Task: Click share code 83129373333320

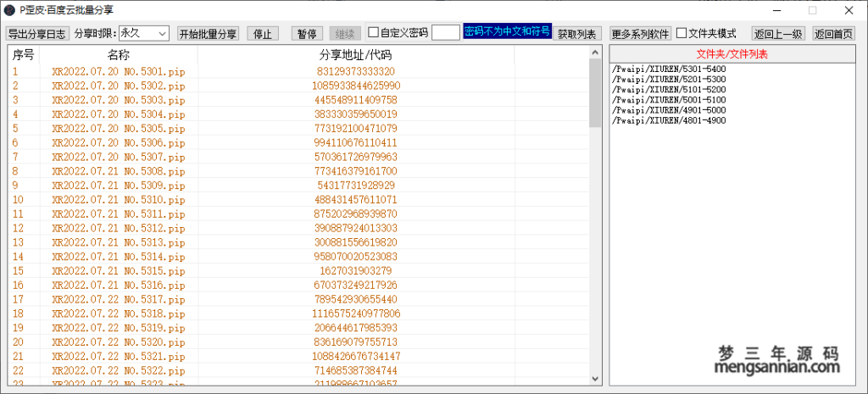Action: coord(356,71)
